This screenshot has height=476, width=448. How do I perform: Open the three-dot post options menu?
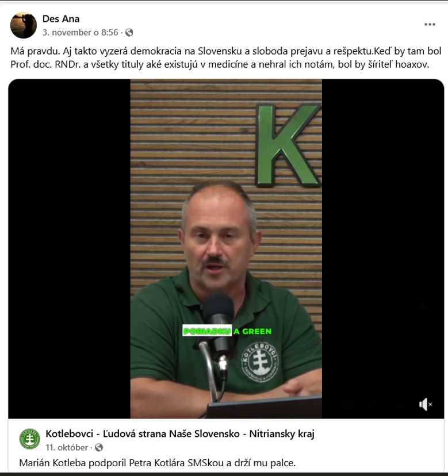click(x=430, y=24)
